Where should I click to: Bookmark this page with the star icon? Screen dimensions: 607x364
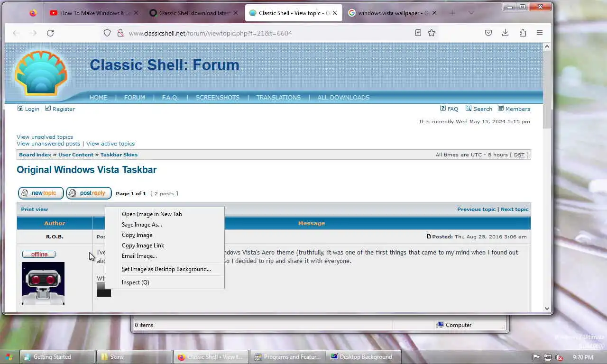[432, 33]
